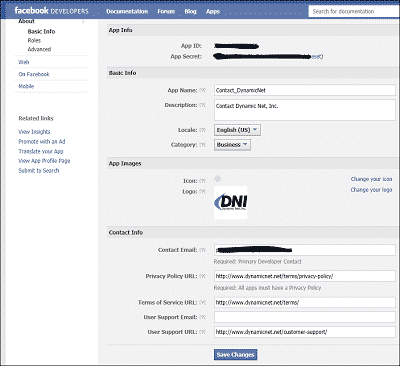Click the Save Changes button
Image resolution: width=400 pixels, height=366 pixels.
coord(235,355)
